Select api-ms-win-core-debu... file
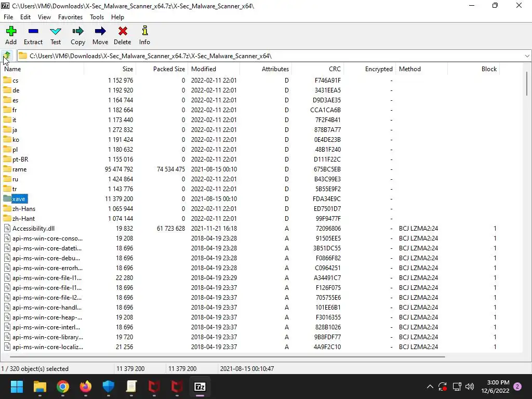This screenshot has height=399, width=532. 46,258
